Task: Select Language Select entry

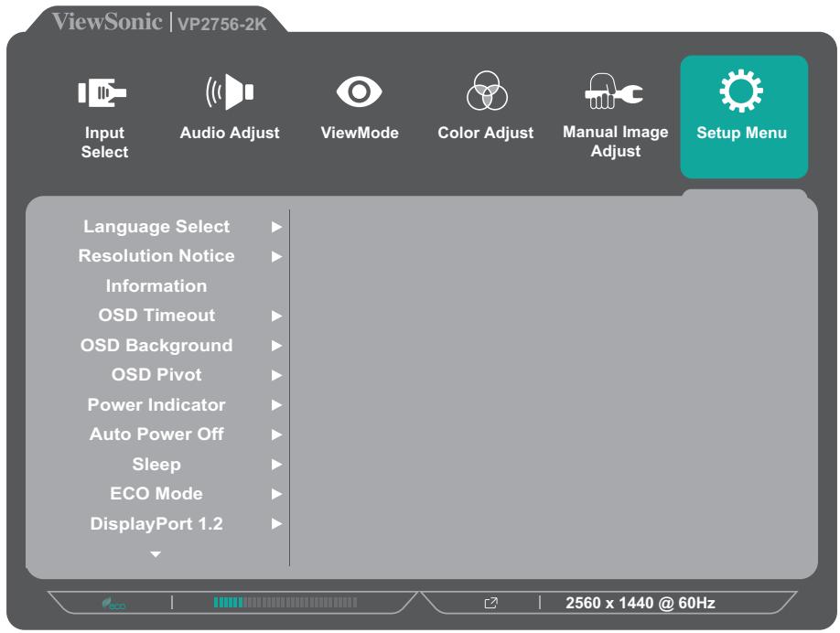Action: click(156, 227)
